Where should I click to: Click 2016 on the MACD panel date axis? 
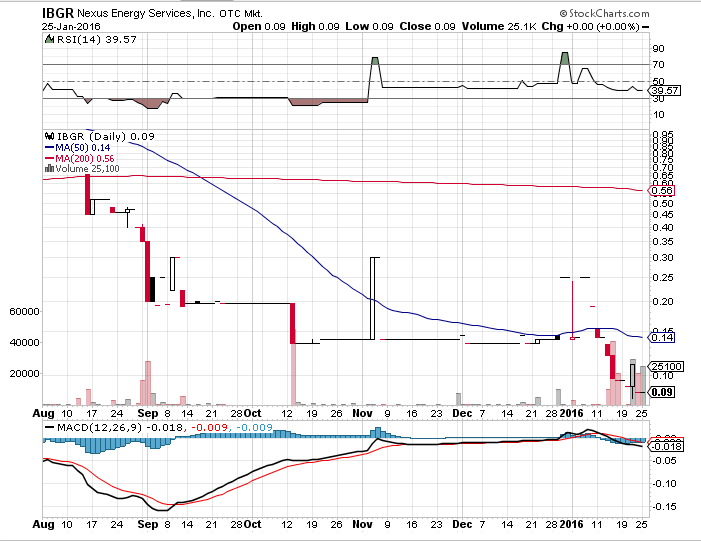point(572,524)
